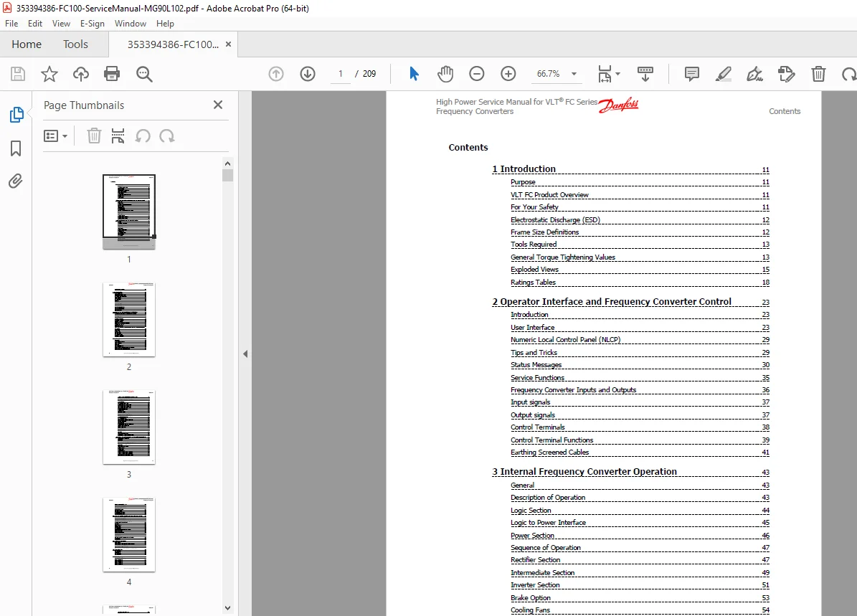Image resolution: width=857 pixels, height=616 pixels.
Task: Open the Window menu
Action: (x=130, y=24)
